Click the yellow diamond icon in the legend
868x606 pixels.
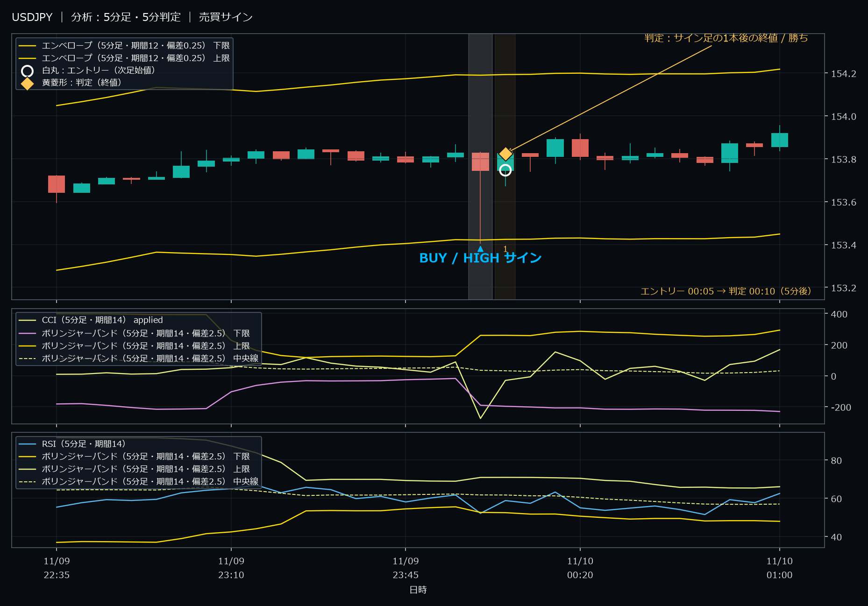[x=28, y=84]
